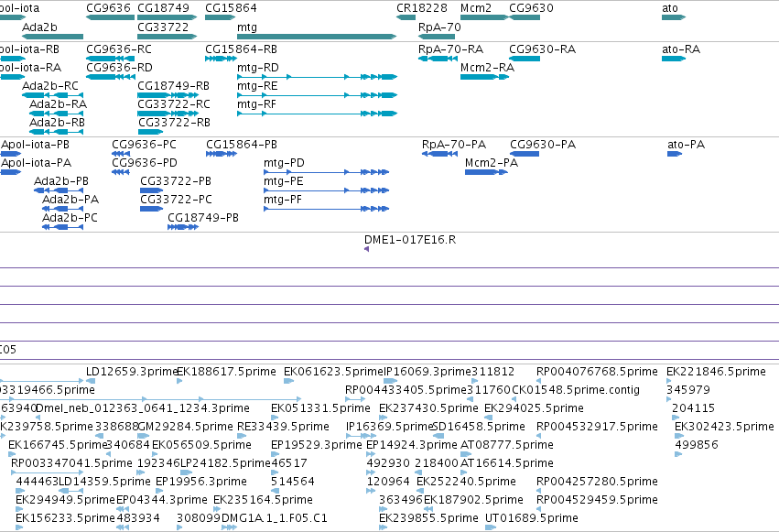Select the CG9630 gene label
Screen dimensions: 779x532
[531, 8]
